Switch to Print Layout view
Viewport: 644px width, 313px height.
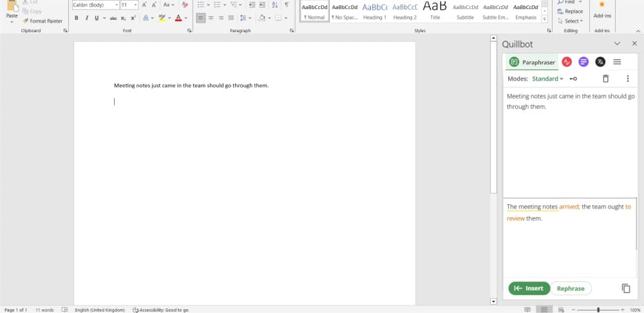[544, 310]
